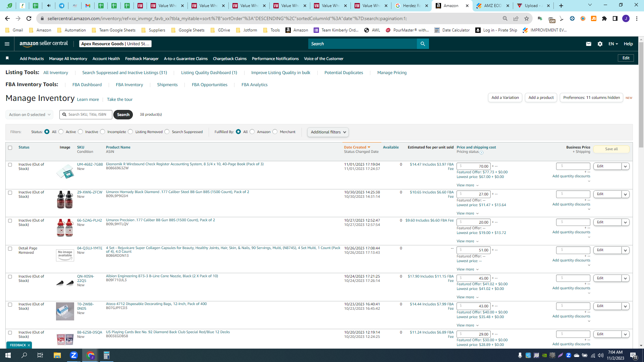Open Zoom from the taskbar
Image resolution: width=644 pixels, height=362 pixels.
tap(74, 355)
